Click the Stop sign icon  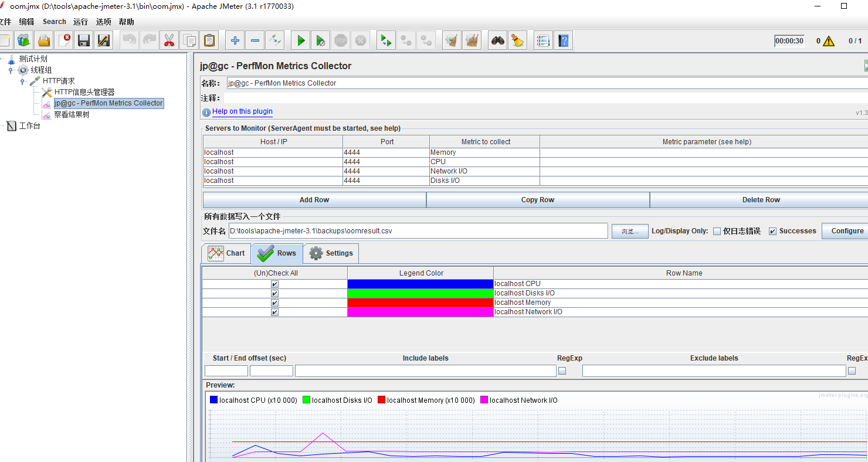(341, 40)
